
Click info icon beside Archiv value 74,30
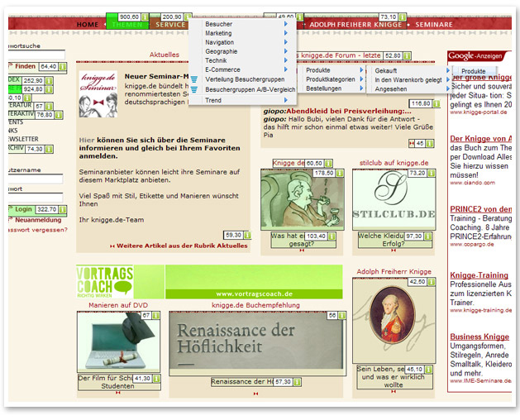pyautogui.click(x=49, y=150)
